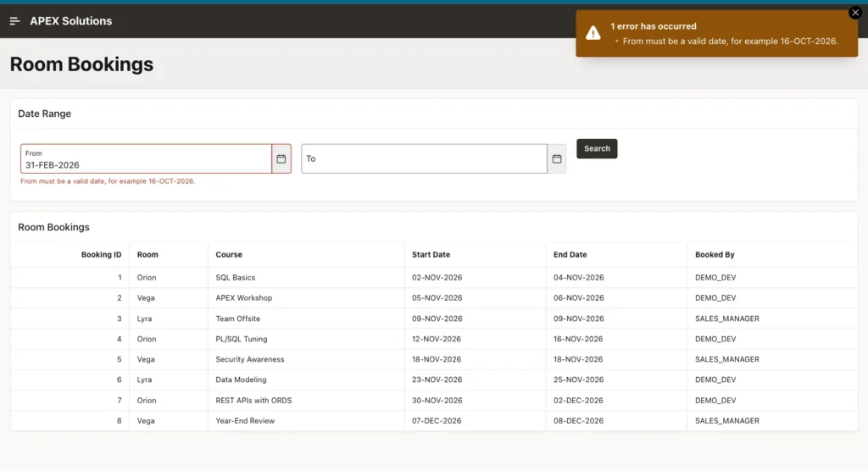
Task: Sort by Start Date column header
Action: [431, 255]
